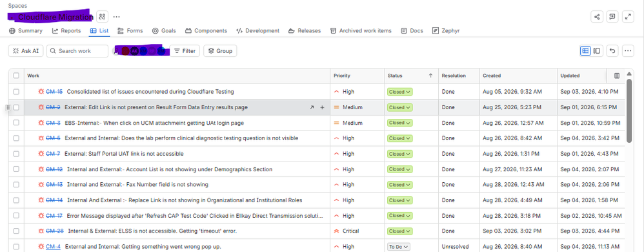This screenshot has height=252, width=644.
Task: Check the checkbox for CM-3 row
Action: (16, 123)
